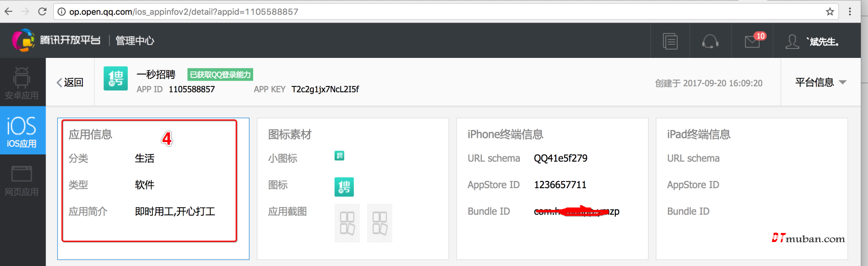Open the documents icon in header
Viewport: 868px width, 266px height.
[670, 41]
